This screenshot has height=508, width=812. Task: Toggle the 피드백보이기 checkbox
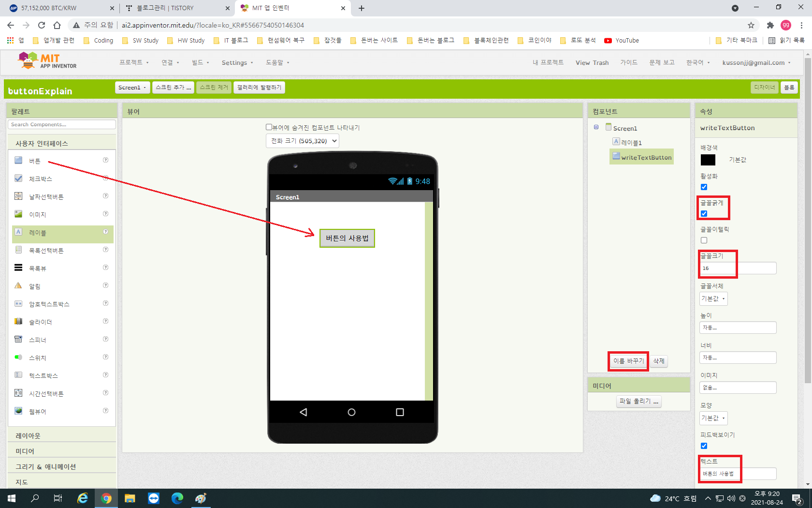coord(704,446)
